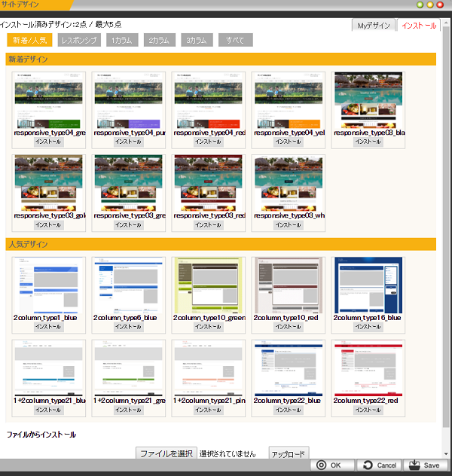Click ファイルを選択 to choose a file
452x476 pixels.
click(166, 453)
